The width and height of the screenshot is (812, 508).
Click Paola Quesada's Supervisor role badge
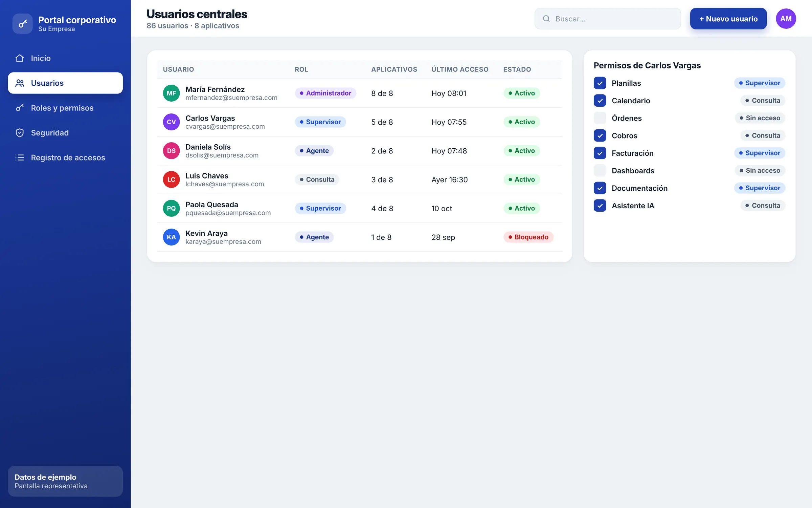(x=320, y=208)
